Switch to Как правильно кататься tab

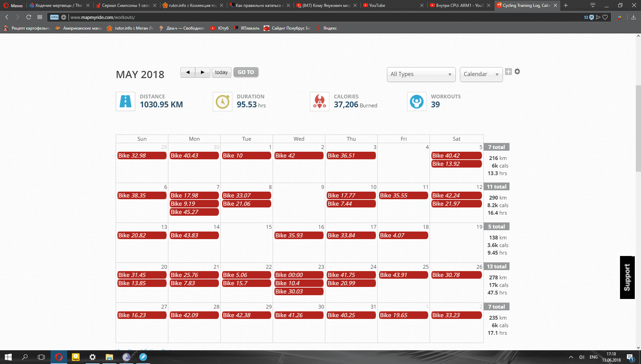coord(259,6)
